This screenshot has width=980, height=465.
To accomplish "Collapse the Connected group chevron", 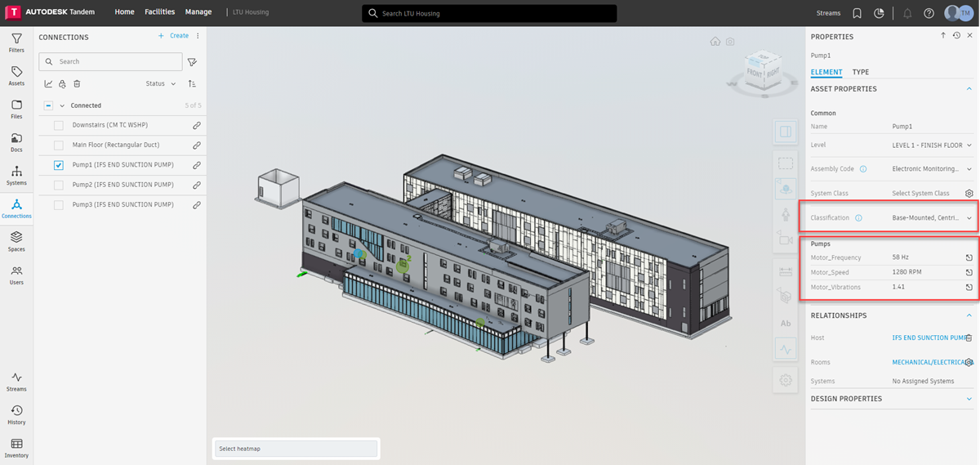I will tap(62, 105).
